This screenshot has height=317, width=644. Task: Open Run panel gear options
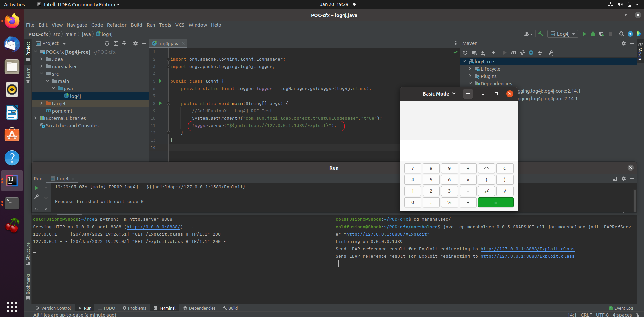click(x=624, y=179)
